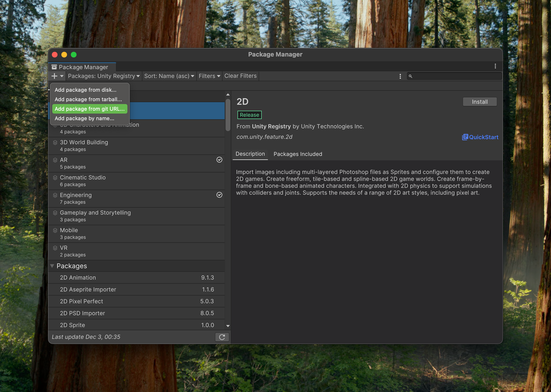Open the Sort: Name (asc) dropdown
Screen dimensions: 551x392
[x=169, y=76]
